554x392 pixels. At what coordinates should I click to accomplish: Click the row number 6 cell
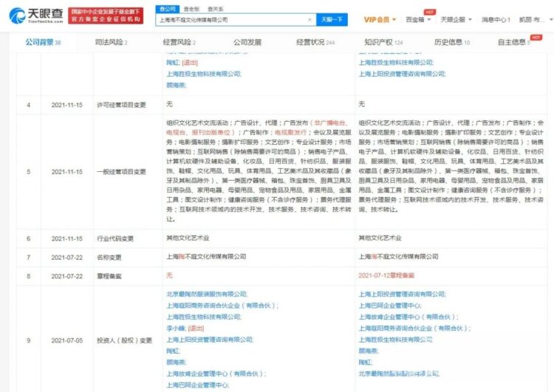(29, 238)
